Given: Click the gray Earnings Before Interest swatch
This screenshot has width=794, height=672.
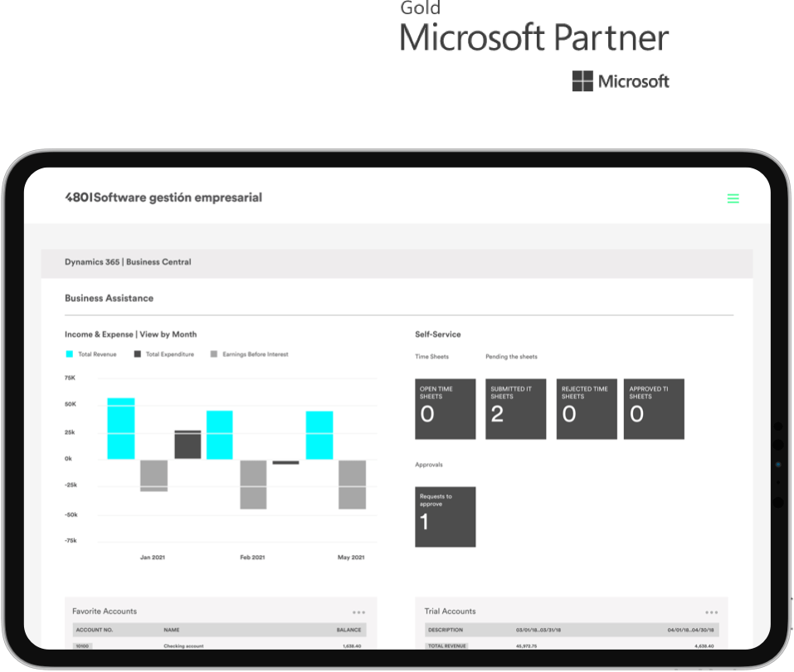Looking at the screenshot, I should point(214,354).
